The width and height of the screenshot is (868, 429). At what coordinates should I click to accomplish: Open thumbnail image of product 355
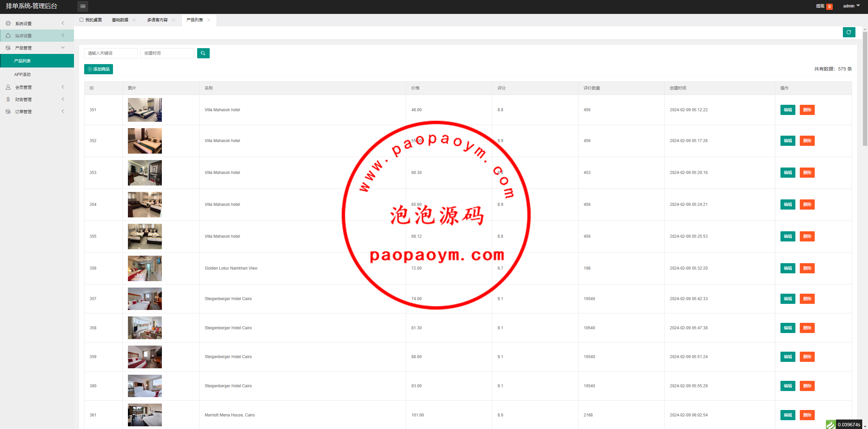(x=145, y=236)
